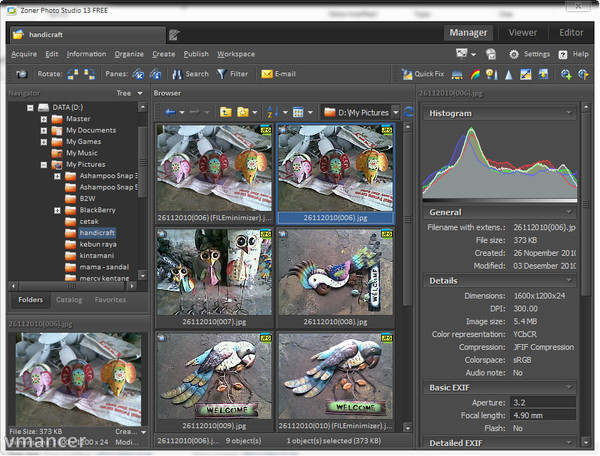Image resolution: width=600 pixels, height=456 pixels.
Task: Open the display mode monitor icon
Action: 461,54
